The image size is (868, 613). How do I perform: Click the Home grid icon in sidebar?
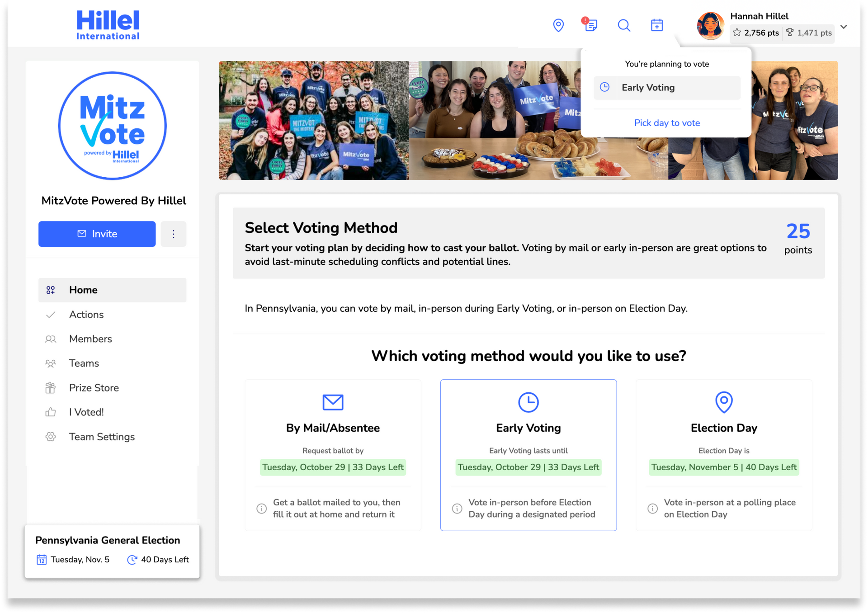click(x=51, y=290)
